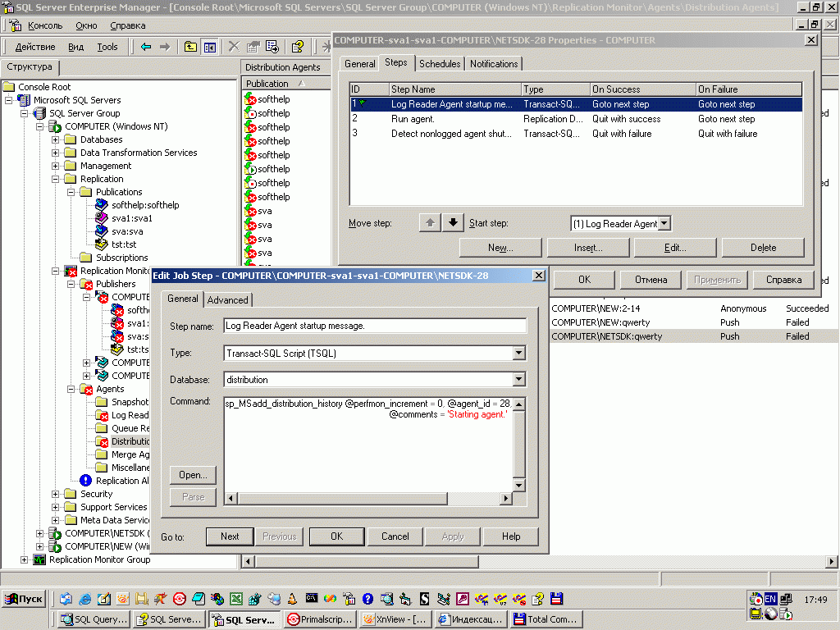Select the softhelp:softhelp publication in tree
The width and height of the screenshot is (840, 630).
click(x=145, y=205)
